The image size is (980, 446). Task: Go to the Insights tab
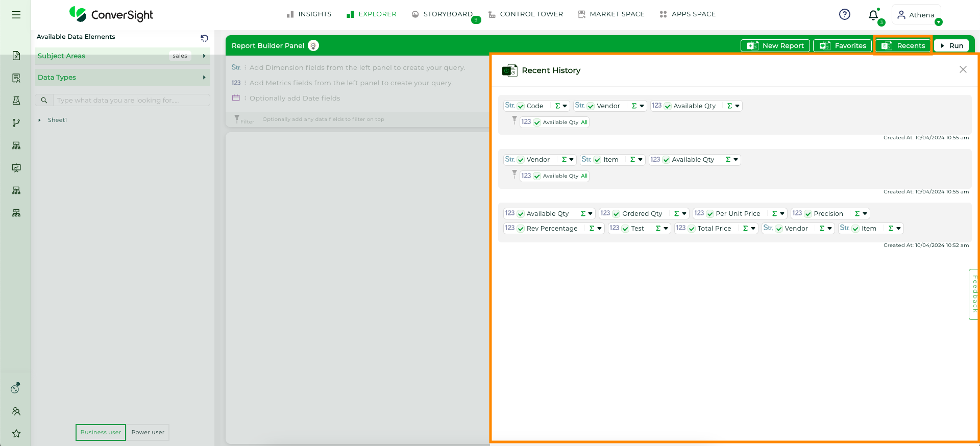[x=309, y=14]
